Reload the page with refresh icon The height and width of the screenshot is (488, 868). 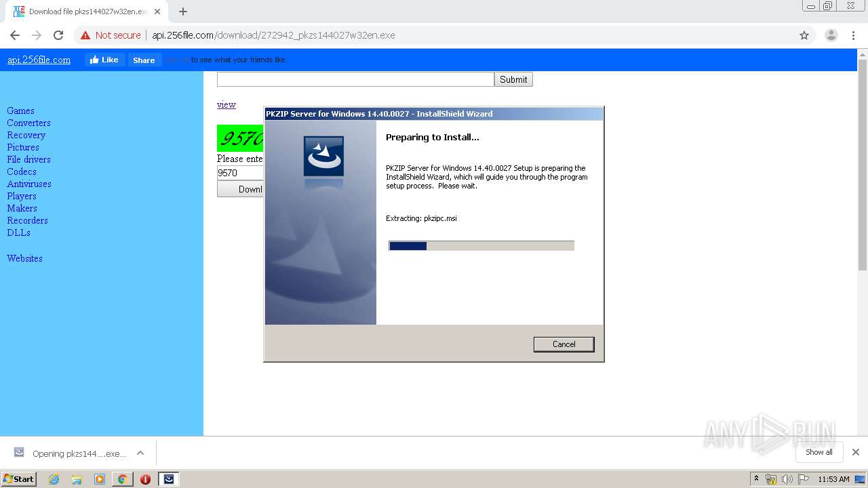tap(58, 35)
